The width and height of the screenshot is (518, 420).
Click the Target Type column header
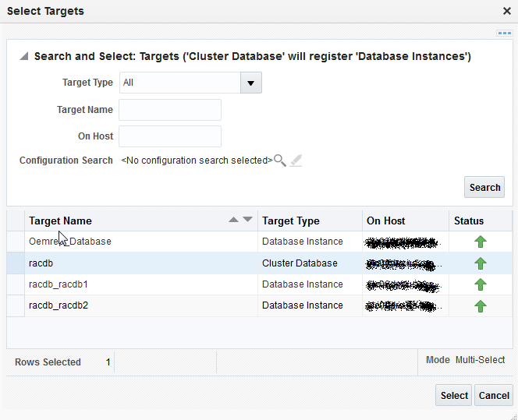(291, 221)
